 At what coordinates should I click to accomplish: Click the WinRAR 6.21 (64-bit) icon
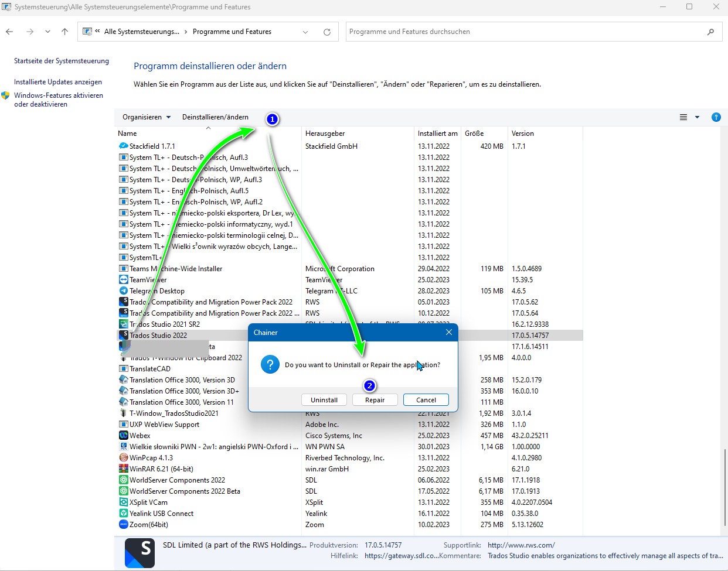pos(123,469)
